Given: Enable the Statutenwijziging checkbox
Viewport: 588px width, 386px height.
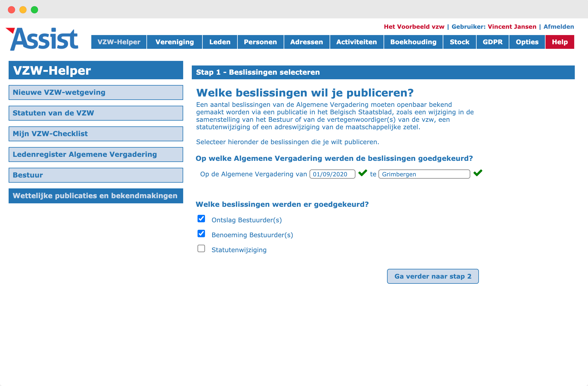Looking at the screenshot, I should pos(201,248).
